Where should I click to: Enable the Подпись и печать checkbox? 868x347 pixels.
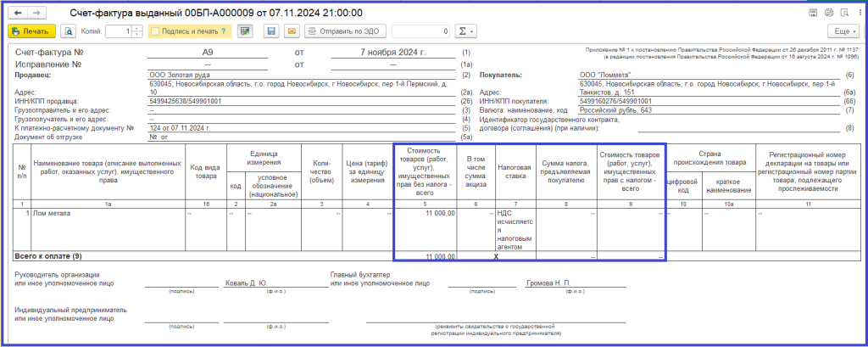point(155,31)
